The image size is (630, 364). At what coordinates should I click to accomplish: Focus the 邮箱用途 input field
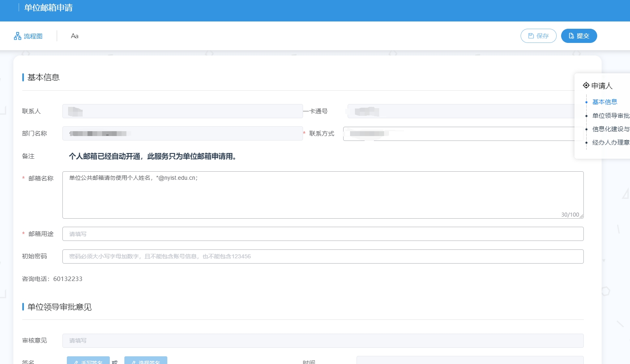tap(322, 234)
